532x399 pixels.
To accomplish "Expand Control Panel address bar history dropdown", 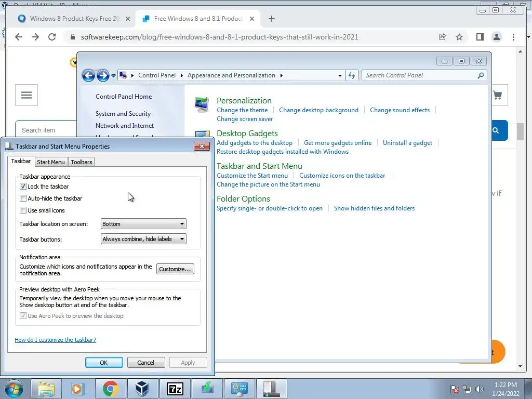I will pyautogui.click(x=340, y=76).
